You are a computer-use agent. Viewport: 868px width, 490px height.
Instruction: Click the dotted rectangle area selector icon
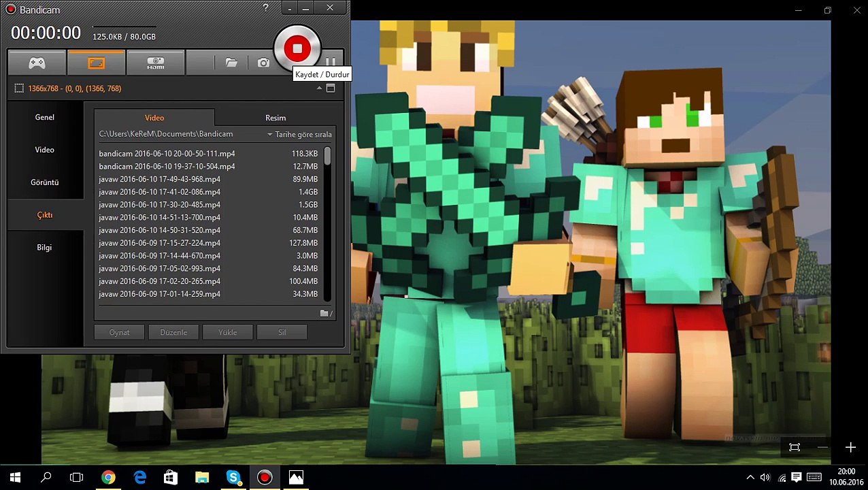19,88
